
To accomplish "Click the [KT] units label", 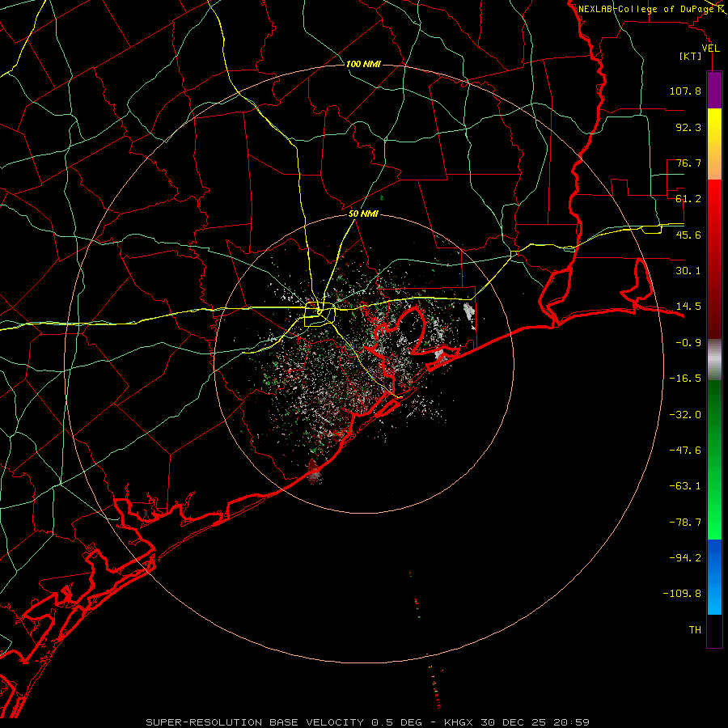I will (x=691, y=56).
